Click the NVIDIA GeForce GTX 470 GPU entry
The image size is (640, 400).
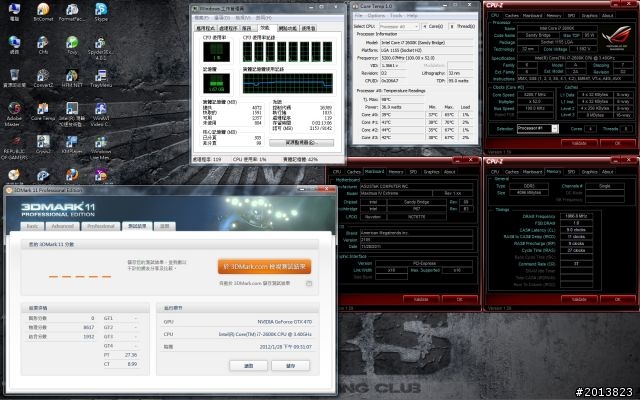point(284,322)
